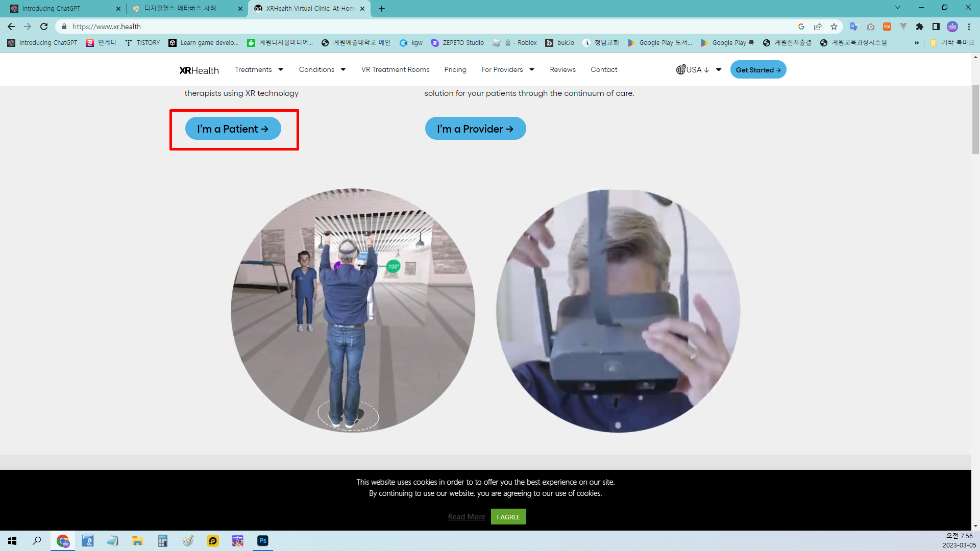The height and width of the screenshot is (551, 980).
Task: Click the VR therapy room circular image
Action: click(x=353, y=310)
